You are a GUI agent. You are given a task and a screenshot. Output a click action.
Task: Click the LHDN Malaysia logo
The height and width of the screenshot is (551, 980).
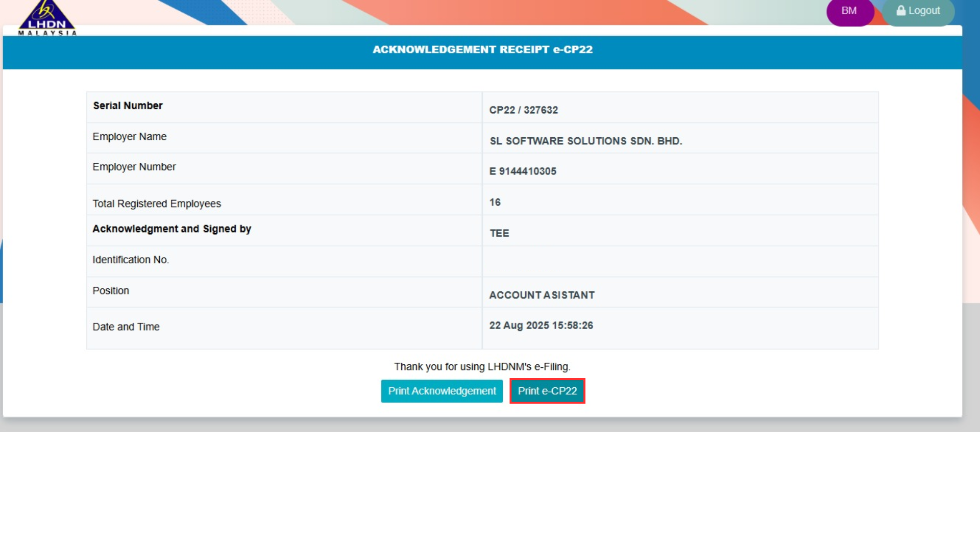tap(46, 18)
